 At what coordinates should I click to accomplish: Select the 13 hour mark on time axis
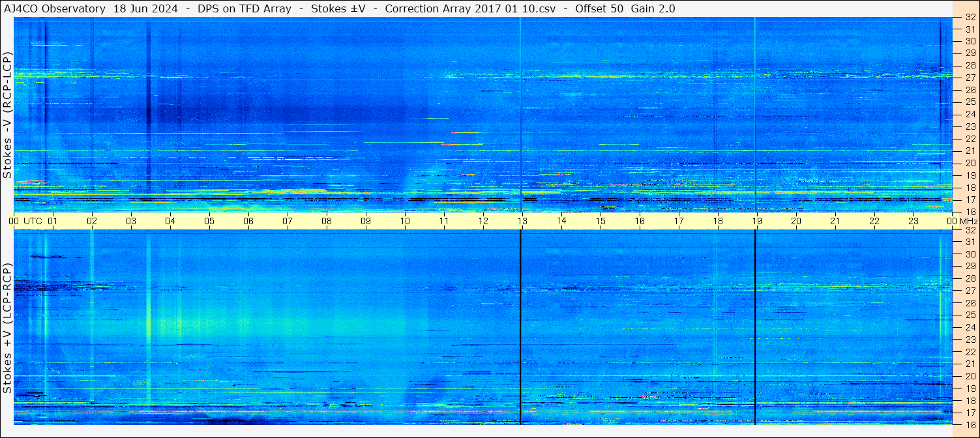522,221
